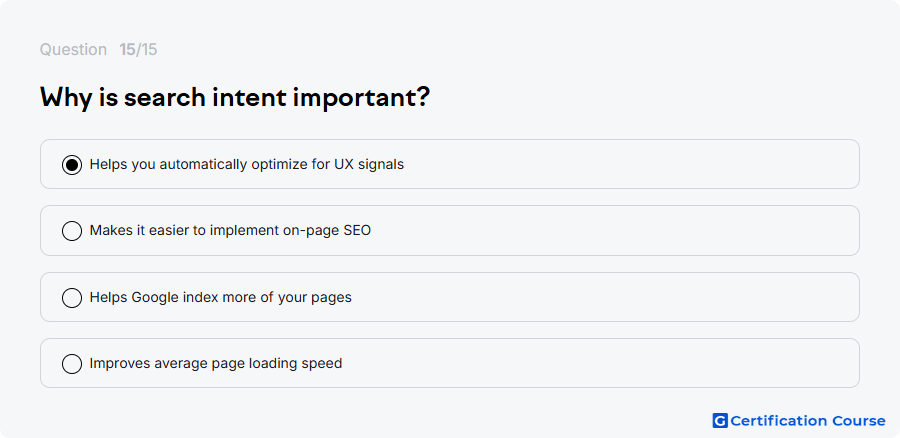The image size is (900, 438).
Task: Open the Certification Course link
Action: 799,421
